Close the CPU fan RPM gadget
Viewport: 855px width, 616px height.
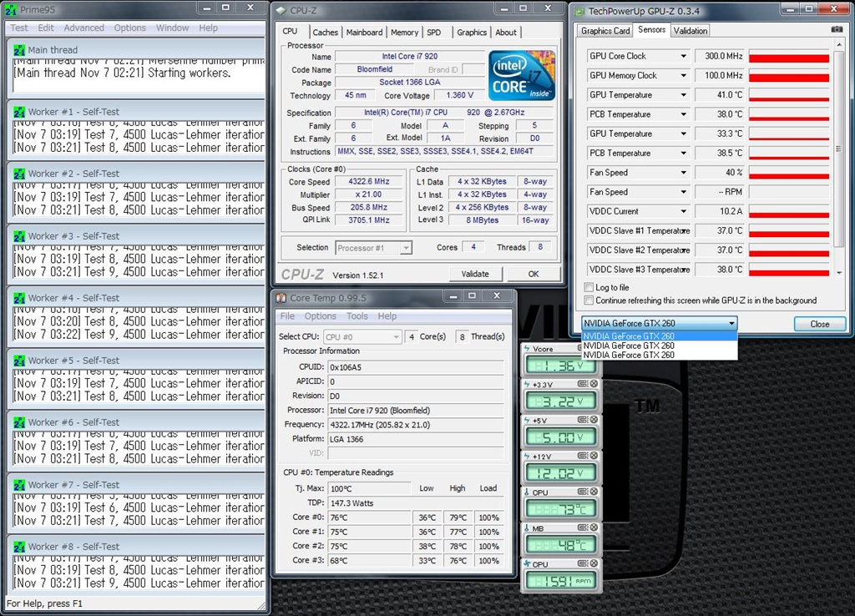click(594, 564)
